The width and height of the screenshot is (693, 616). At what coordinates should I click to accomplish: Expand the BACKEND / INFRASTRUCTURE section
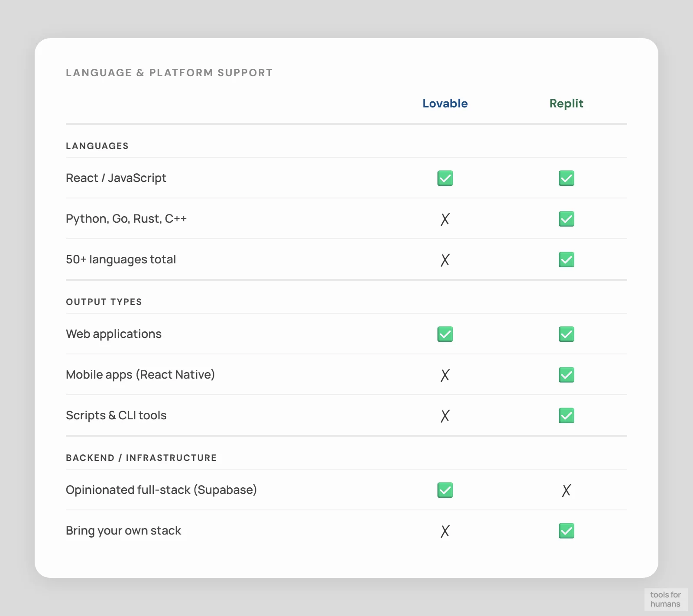(x=141, y=457)
